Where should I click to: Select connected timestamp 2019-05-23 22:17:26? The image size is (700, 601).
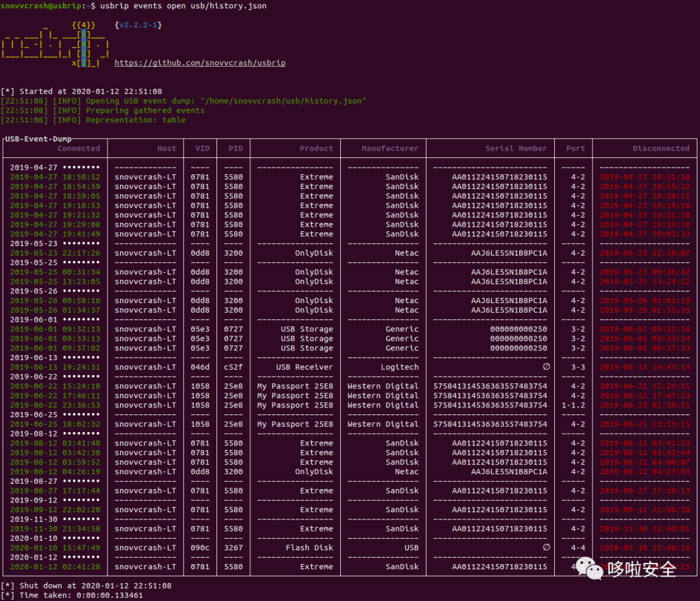(x=55, y=253)
